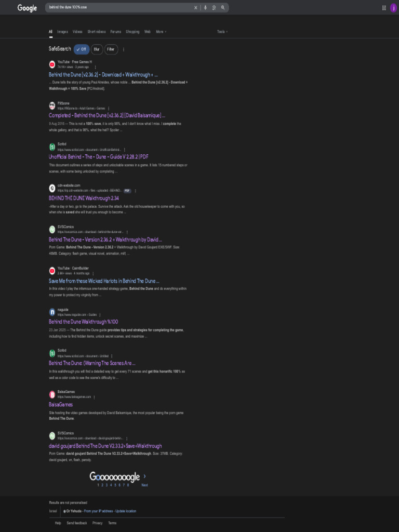Open SafeSearch more options three-dot icon

click(x=124, y=49)
